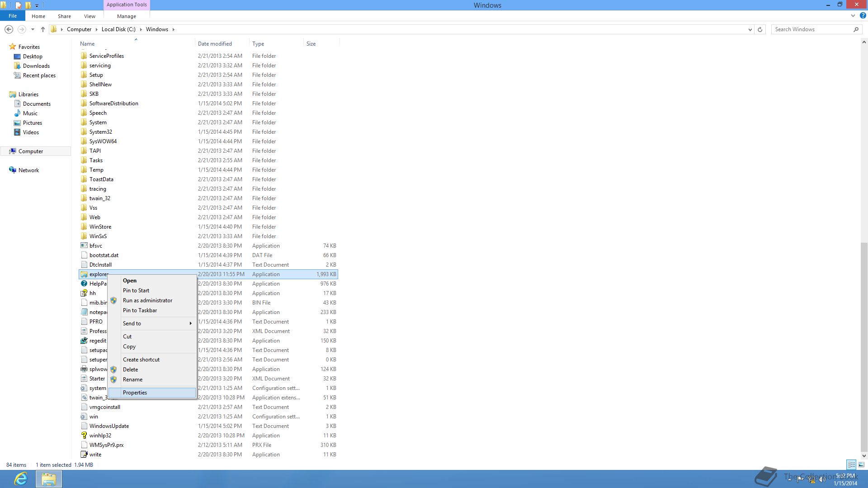Expand the Send to submenu
868x488 pixels.
pyautogui.click(x=152, y=324)
